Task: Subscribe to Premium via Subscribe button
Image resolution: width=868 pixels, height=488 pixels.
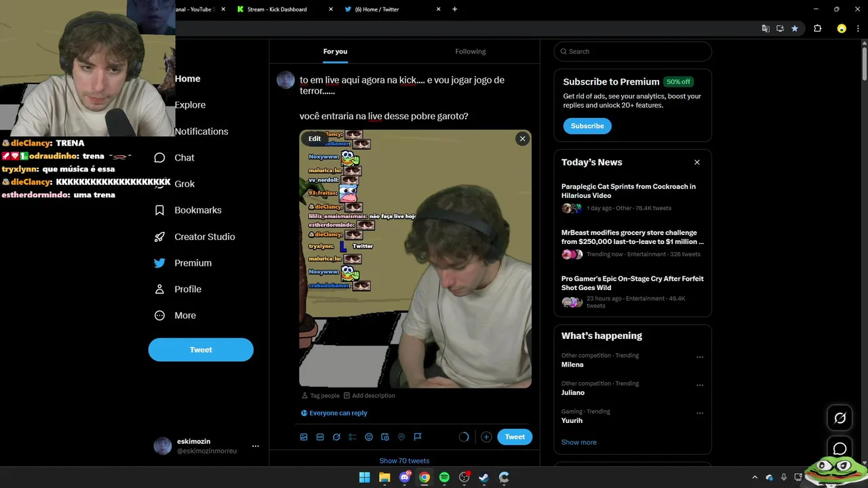Action: (x=587, y=126)
